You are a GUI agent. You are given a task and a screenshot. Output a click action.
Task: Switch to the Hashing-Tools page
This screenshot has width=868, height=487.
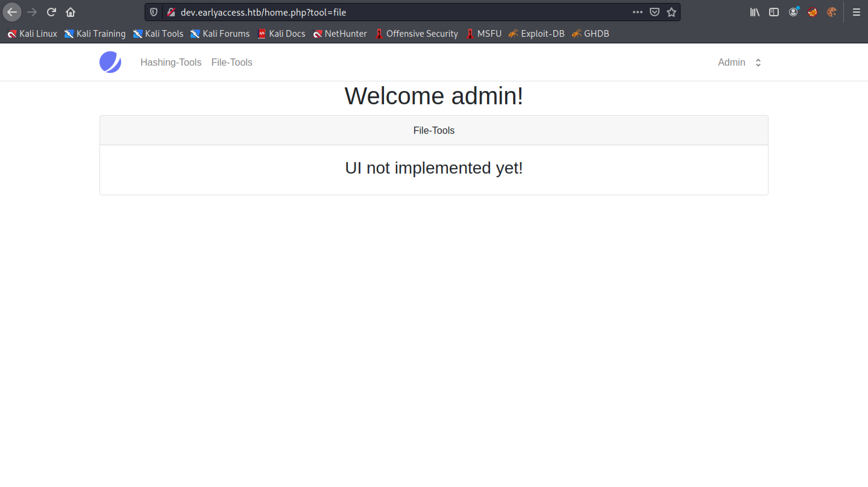pyautogui.click(x=171, y=62)
